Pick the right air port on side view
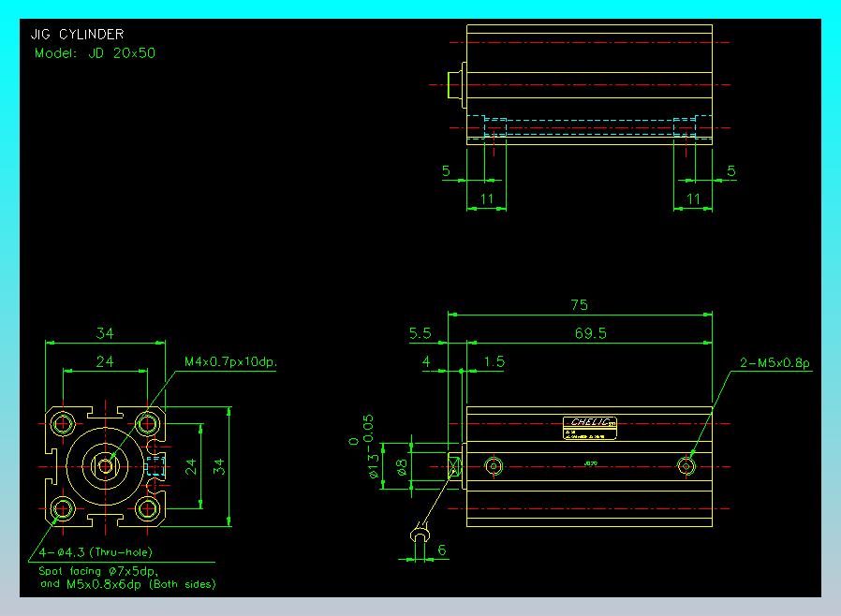 [x=688, y=466]
